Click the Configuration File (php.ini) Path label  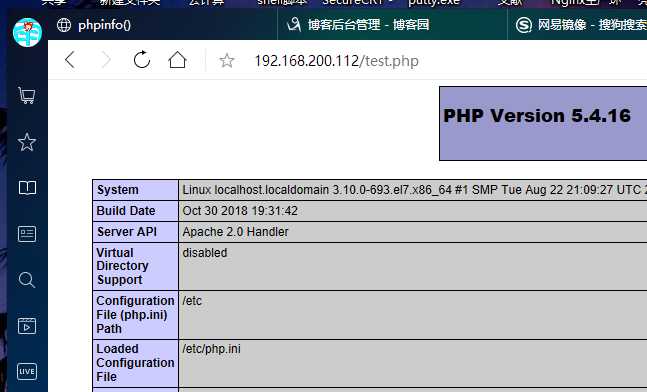tap(135, 315)
